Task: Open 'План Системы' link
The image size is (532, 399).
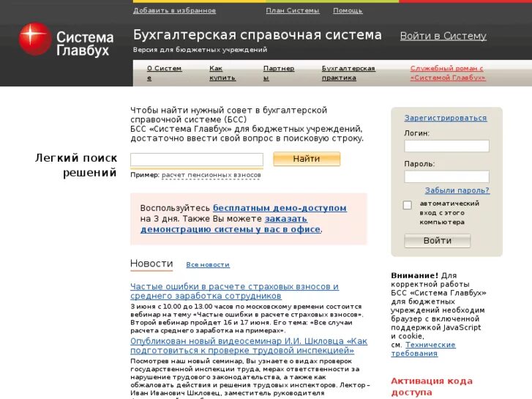Action: pyautogui.click(x=293, y=10)
